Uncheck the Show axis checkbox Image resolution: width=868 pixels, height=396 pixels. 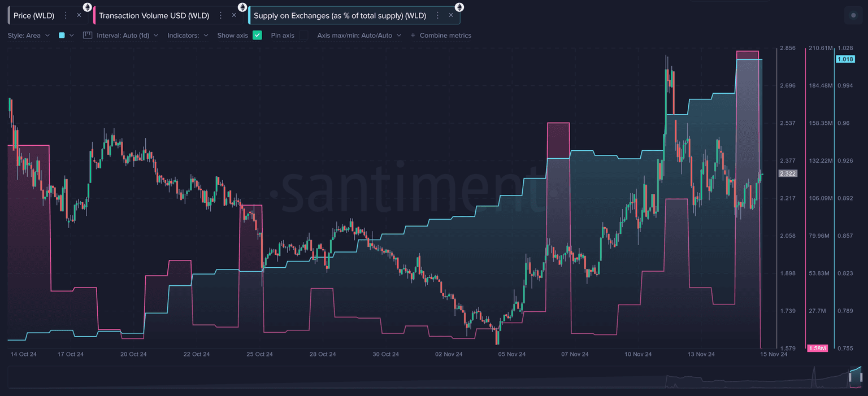tap(257, 35)
